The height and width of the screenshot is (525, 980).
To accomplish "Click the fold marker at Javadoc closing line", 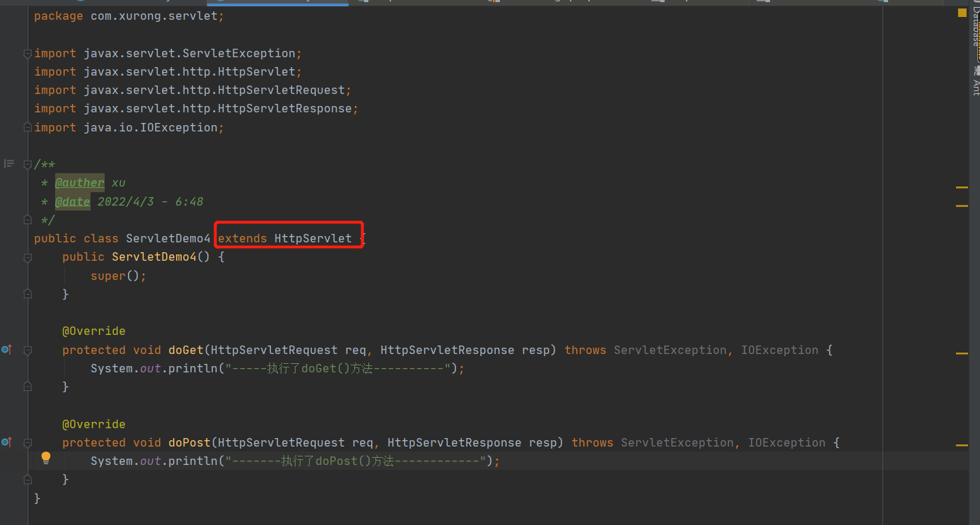I will point(28,220).
